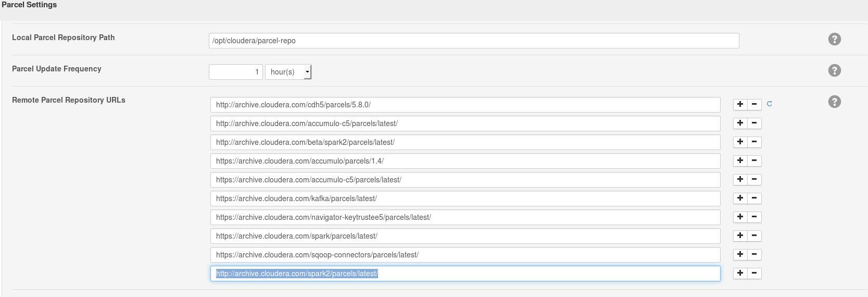Add a row after the beta spark2 URL
868x297 pixels.
click(740, 142)
